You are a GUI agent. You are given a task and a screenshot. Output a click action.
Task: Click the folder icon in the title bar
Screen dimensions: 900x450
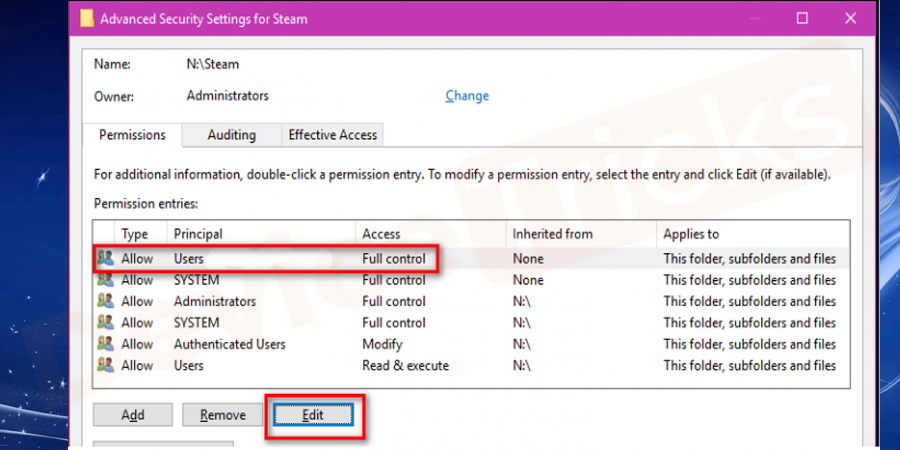(x=86, y=19)
